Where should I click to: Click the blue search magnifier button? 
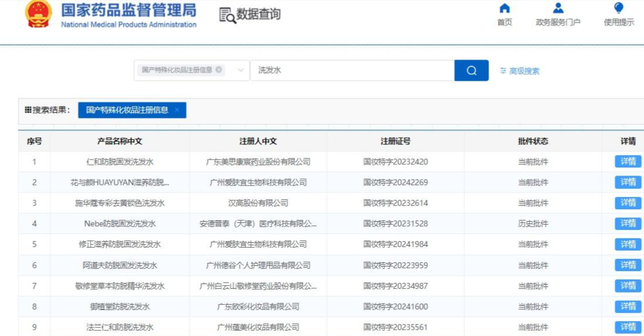(472, 70)
